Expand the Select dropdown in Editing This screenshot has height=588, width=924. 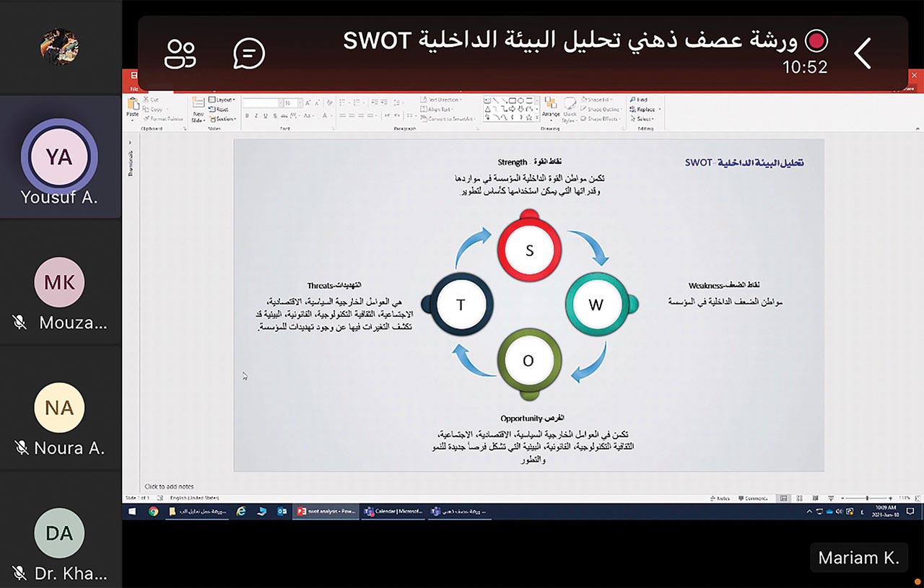[x=644, y=119]
